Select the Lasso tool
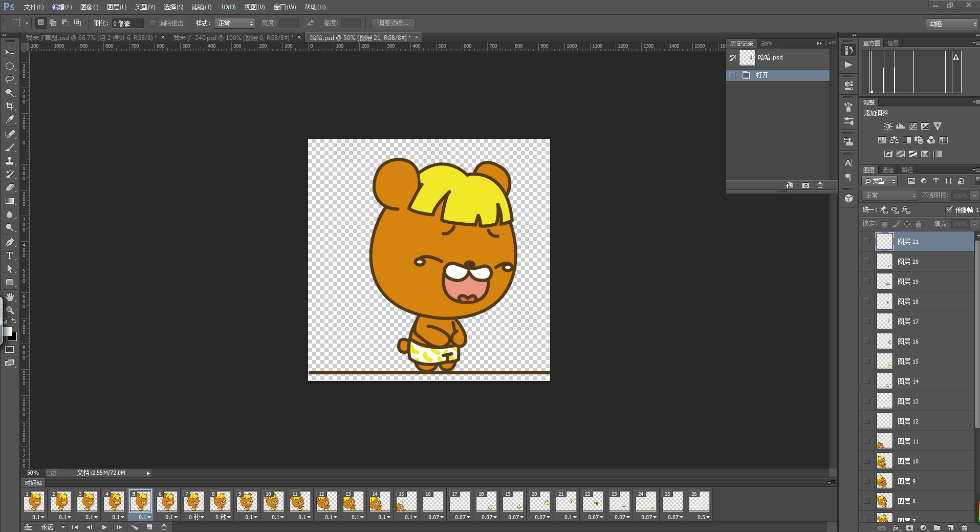 click(x=10, y=79)
